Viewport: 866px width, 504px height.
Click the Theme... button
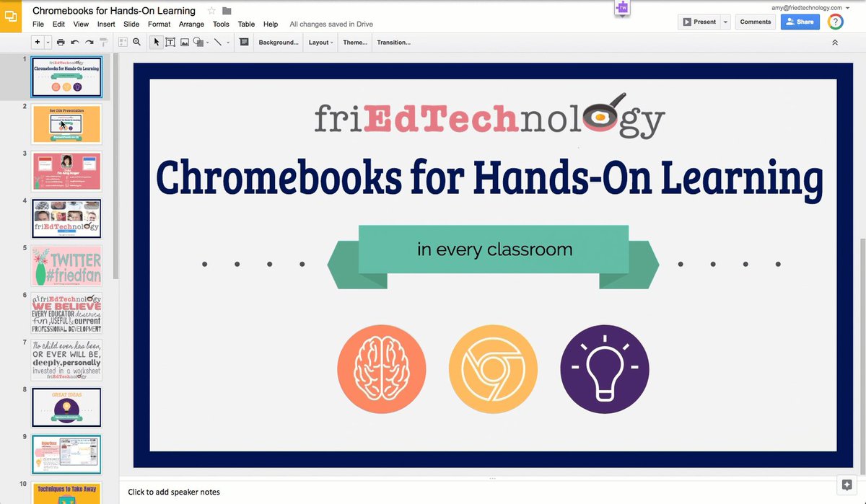(x=355, y=43)
